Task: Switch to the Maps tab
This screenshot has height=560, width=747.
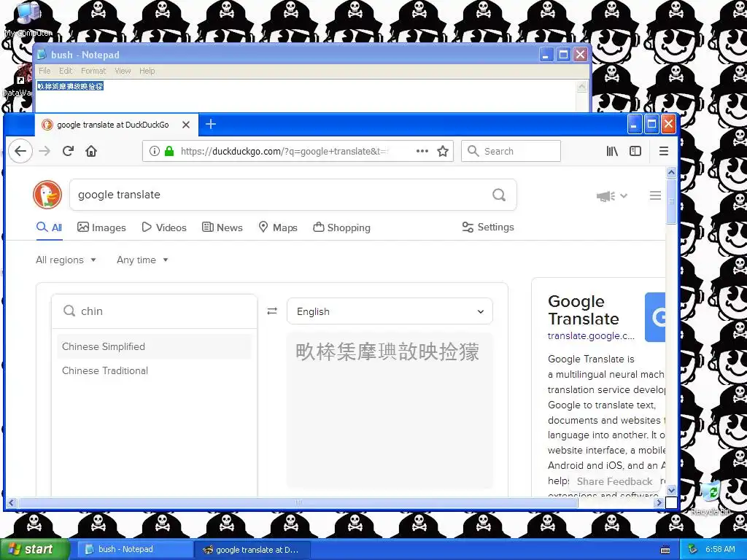Action: [x=278, y=227]
